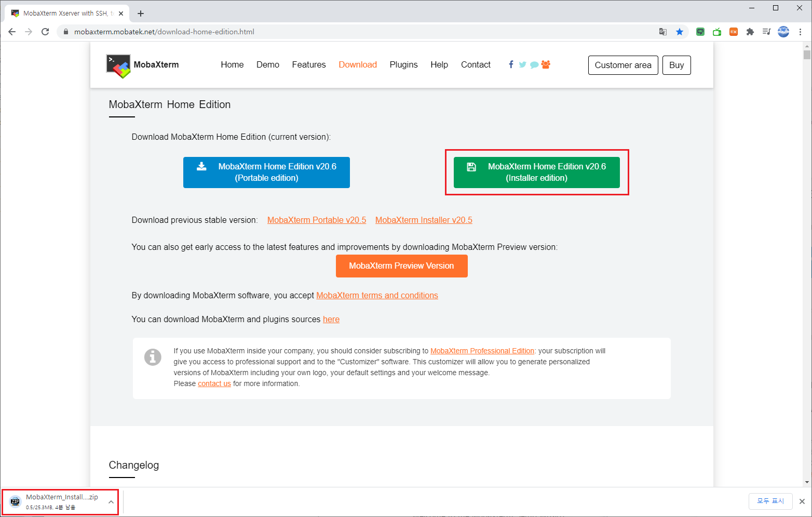
Task: Open MobaXterm Professional Edition link
Action: pos(482,351)
